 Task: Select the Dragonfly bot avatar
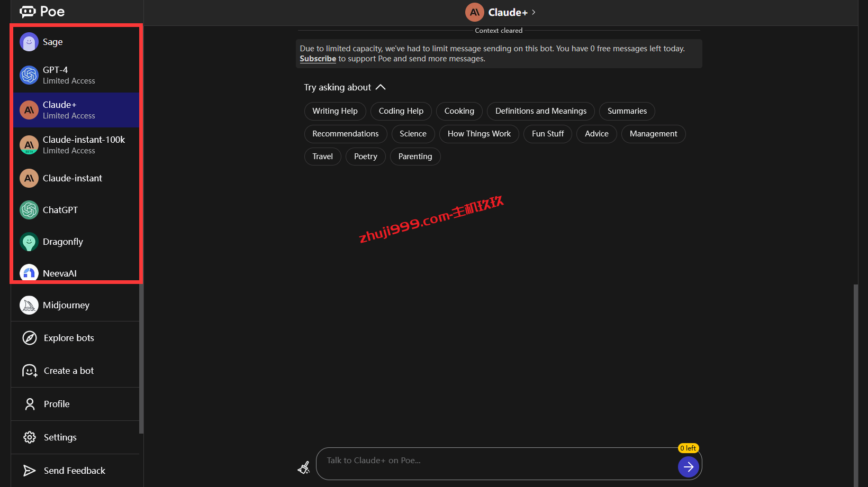[29, 242]
